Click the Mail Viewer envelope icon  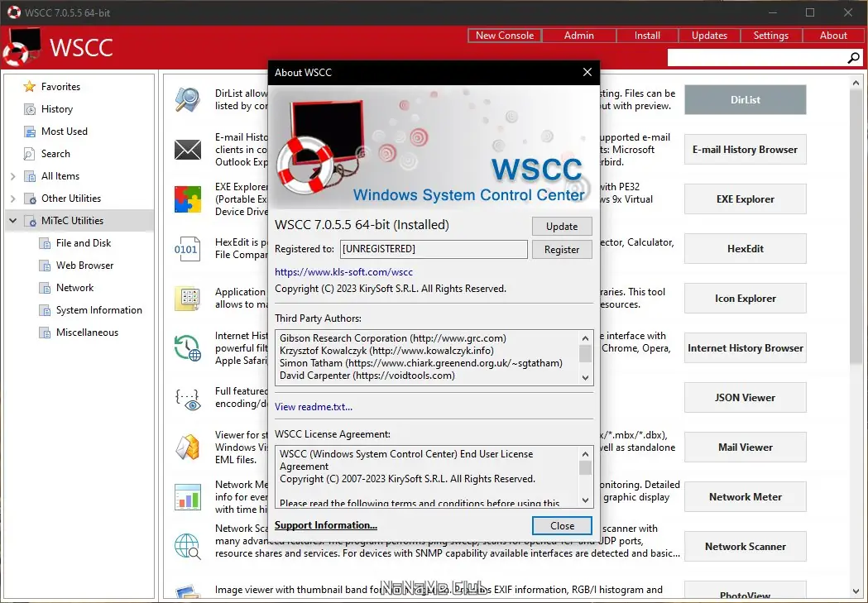tap(188, 447)
